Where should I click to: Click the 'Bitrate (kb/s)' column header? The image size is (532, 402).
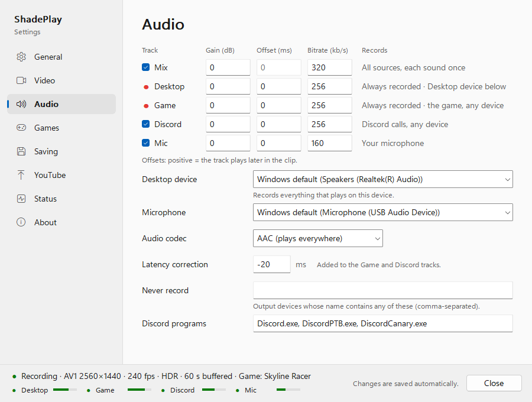327,50
